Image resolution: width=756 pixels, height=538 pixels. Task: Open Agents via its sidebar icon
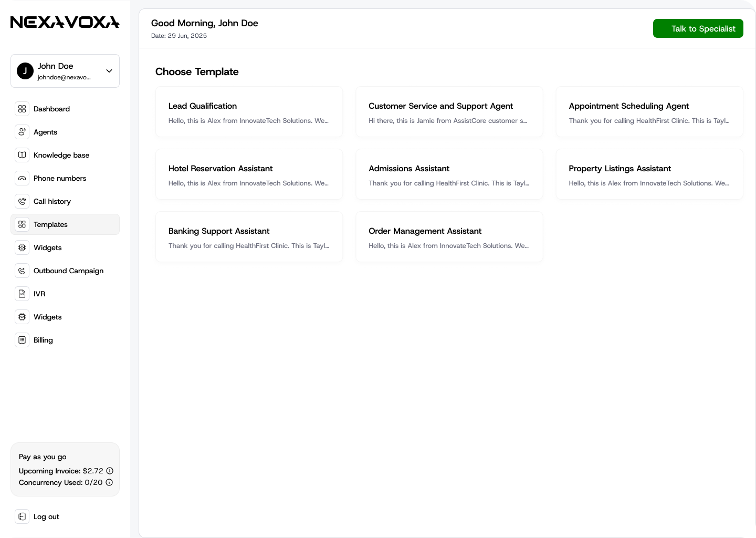point(22,132)
